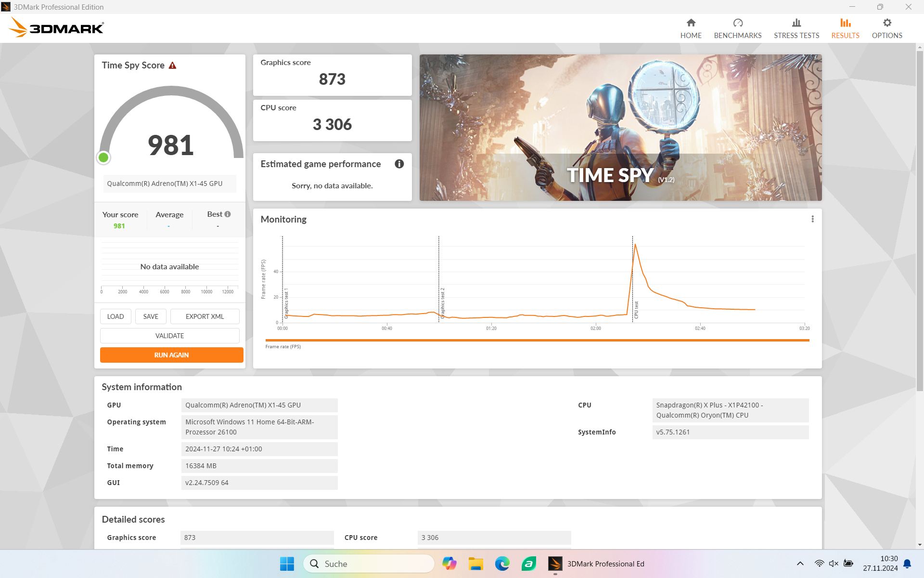Screen dimensions: 924x578
Task: Click the orange Frame rate legend bar
Action: (x=537, y=340)
